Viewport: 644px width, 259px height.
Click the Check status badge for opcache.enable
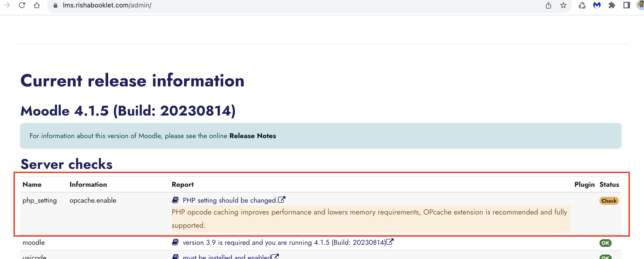pyautogui.click(x=609, y=201)
